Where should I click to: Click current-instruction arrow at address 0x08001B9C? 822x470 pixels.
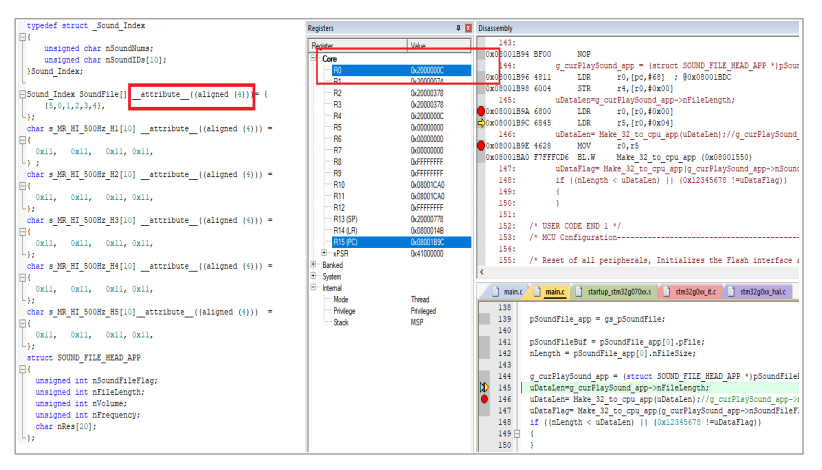click(x=479, y=123)
